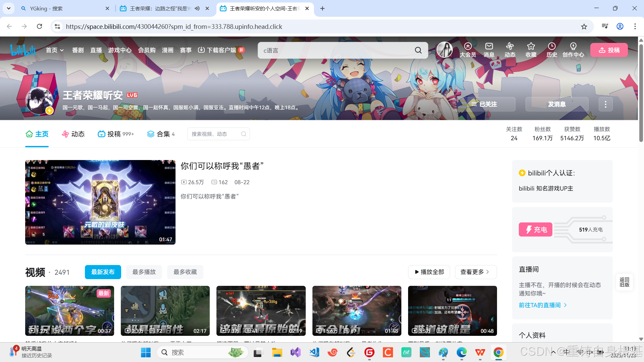Sort videos by 最多收藏
The height and width of the screenshot is (362, 644).
(x=185, y=272)
